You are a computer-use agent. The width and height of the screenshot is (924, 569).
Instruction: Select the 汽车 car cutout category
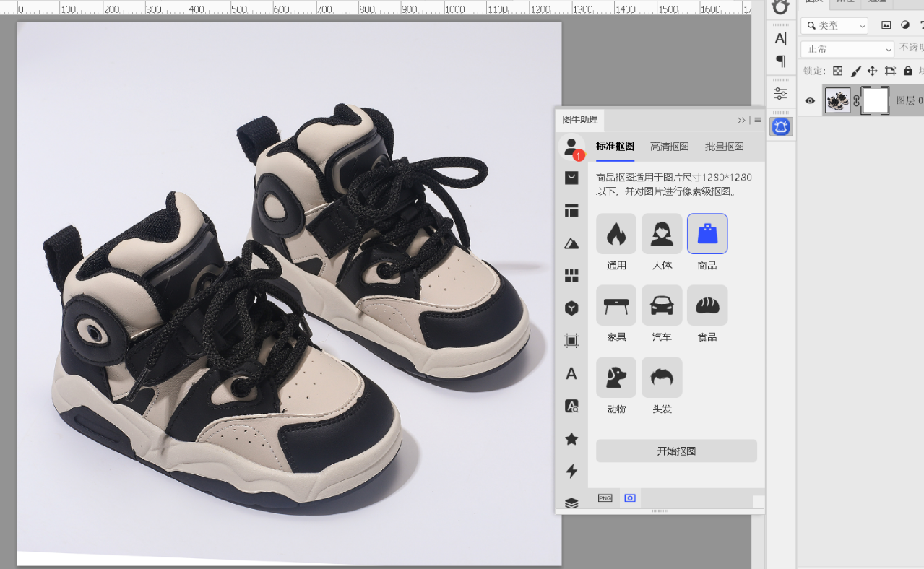click(662, 305)
